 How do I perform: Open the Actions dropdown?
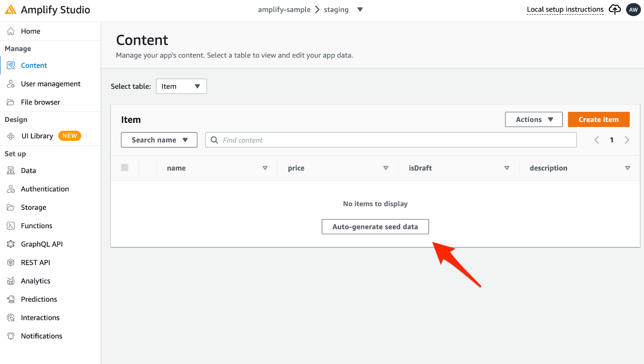(x=534, y=120)
